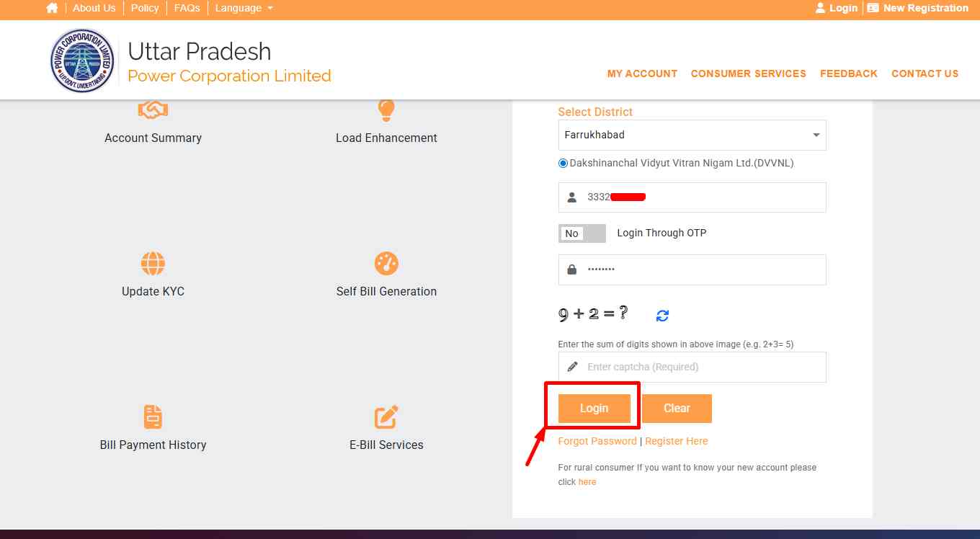980x539 pixels.
Task: Open the Forgot Password link
Action: (597, 441)
